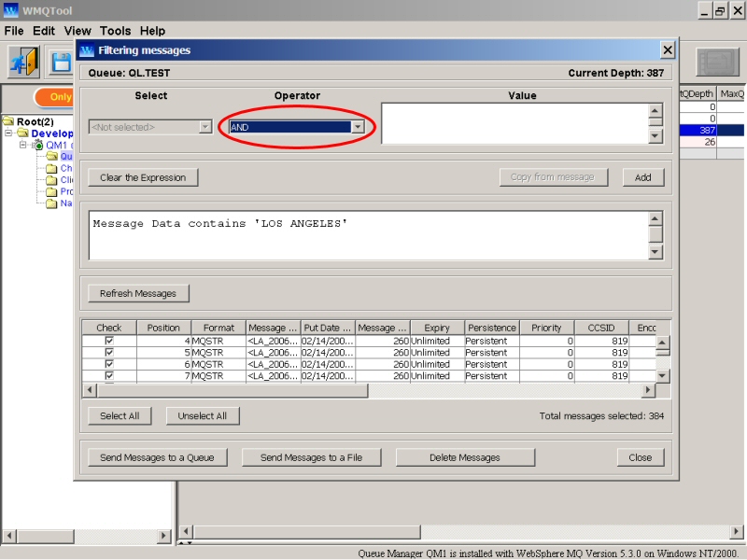The width and height of the screenshot is (747, 560).
Task: Click the Add button
Action: [643, 177]
